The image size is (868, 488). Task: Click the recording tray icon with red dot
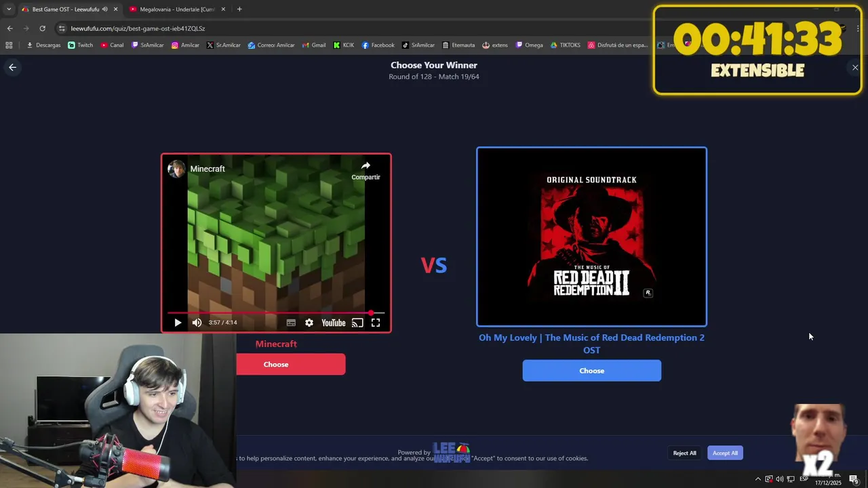point(768,479)
